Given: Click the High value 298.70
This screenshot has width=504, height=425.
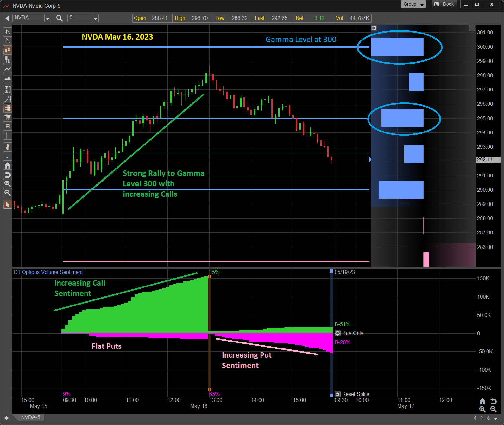Looking at the screenshot, I should pos(200,18).
